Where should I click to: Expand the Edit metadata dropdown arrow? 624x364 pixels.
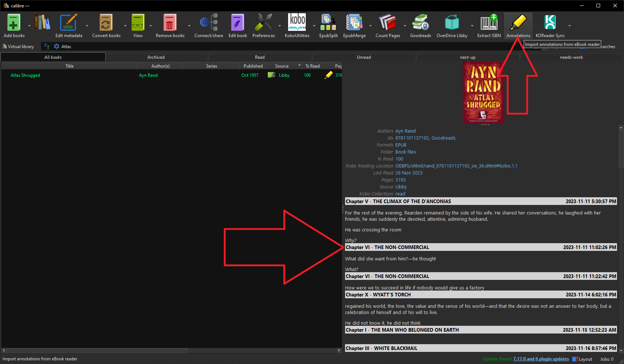coord(87,26)
